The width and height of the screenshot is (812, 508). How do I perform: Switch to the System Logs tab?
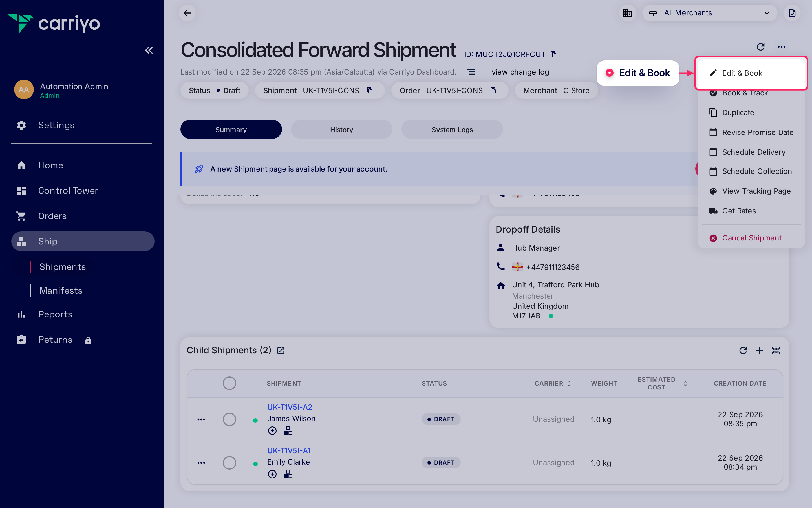[x=452, y=129]
